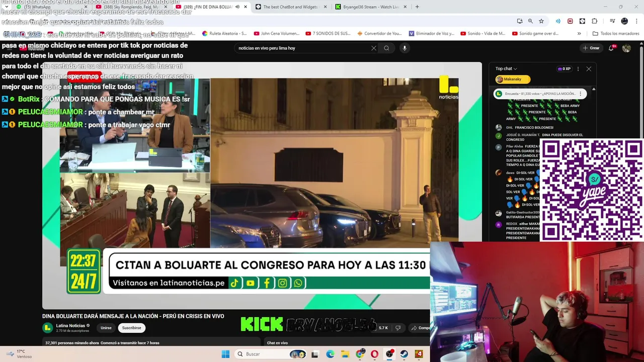Image resolution: width=644 pixels, height=362 pixels.
Task: Open Microsoft Edge from the taskbar
Action: click(330, 354)
